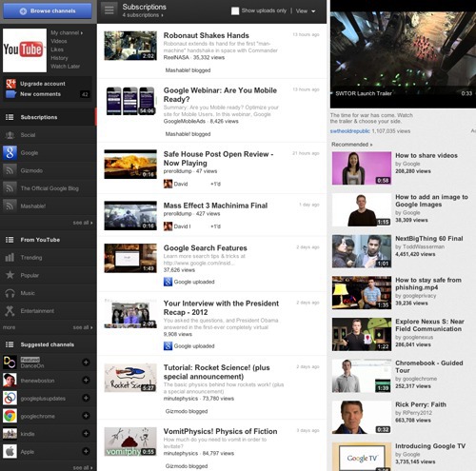
Task: Go to Videos in the profile links
Action: [59, 41]
